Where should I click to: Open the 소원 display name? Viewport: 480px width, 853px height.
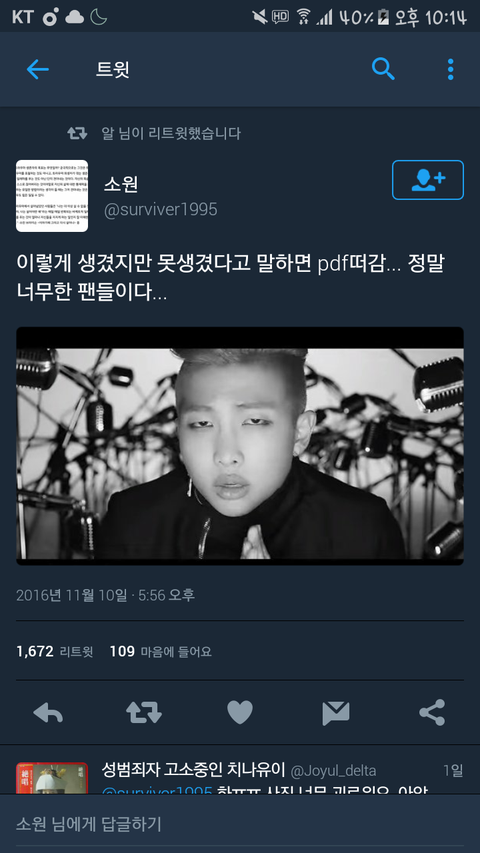(x=121, y=184)
